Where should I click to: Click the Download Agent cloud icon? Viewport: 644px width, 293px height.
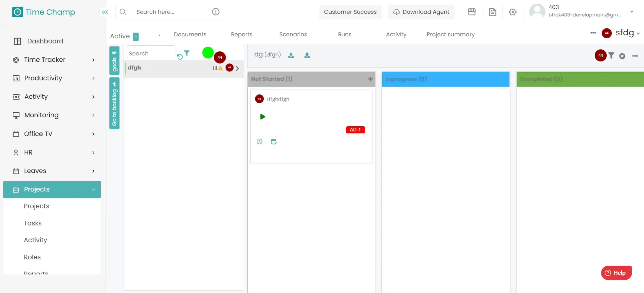tap(396, 12)
